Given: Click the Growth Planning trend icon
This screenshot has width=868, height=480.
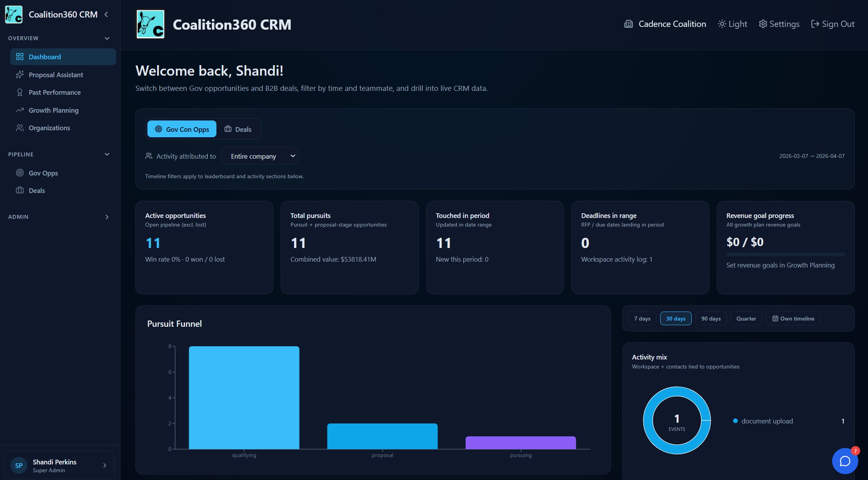Looking at the screenshot, I should (x=19, y=110).
